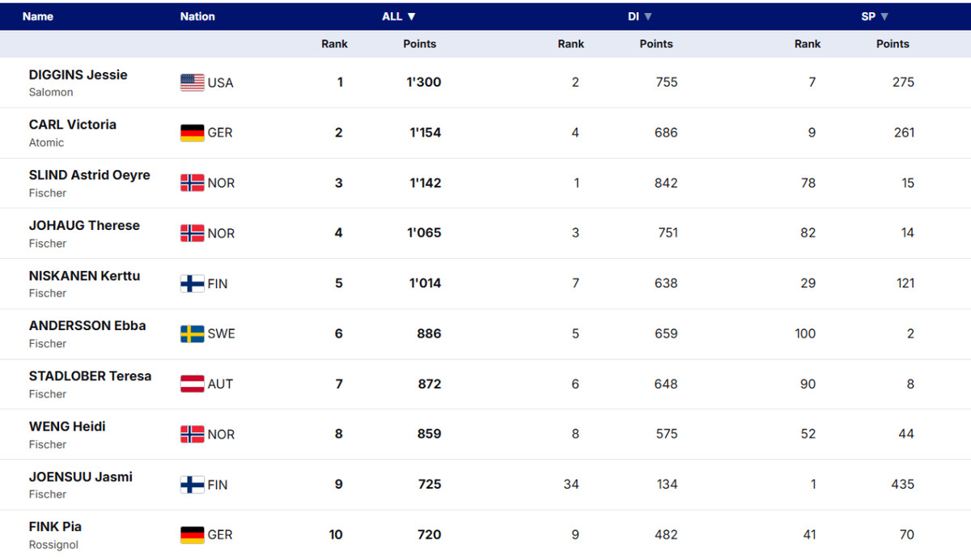Click the Austrian flag in Stadlober's row
The height and width of the screenshot is (560, 971).
[x=192, y=384]
